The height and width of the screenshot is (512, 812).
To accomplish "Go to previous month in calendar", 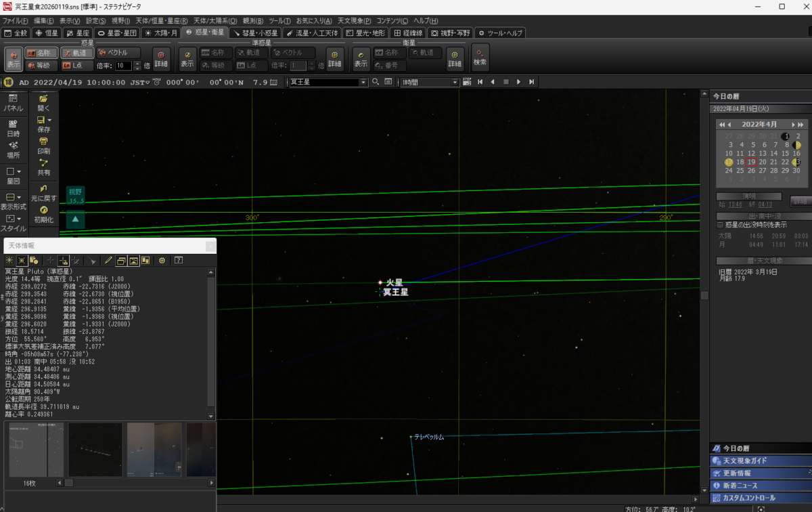I will pyautogui.click(x=730, y=125).
